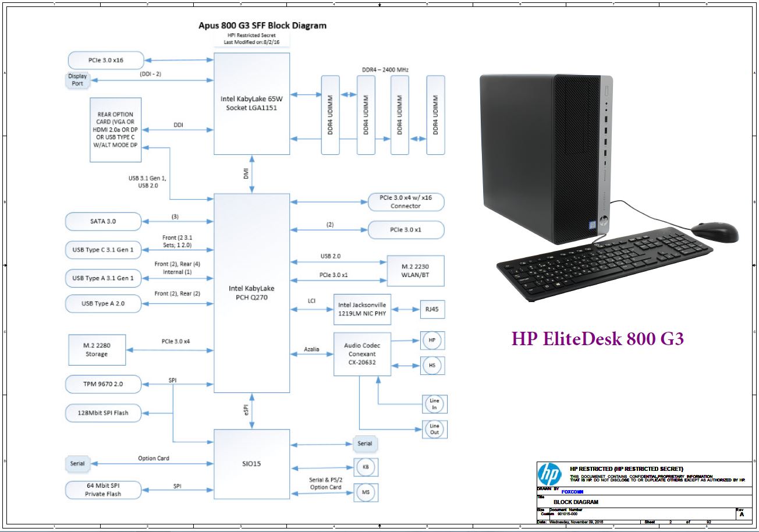Click the 'KB' keyboard circle

[x=366, y=467]
